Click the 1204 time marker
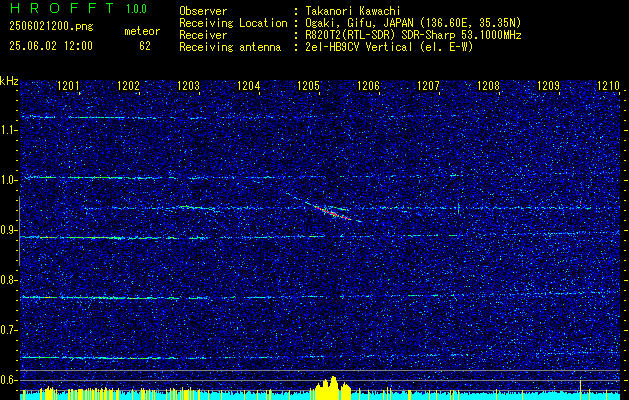 click(x=249, y=85)
